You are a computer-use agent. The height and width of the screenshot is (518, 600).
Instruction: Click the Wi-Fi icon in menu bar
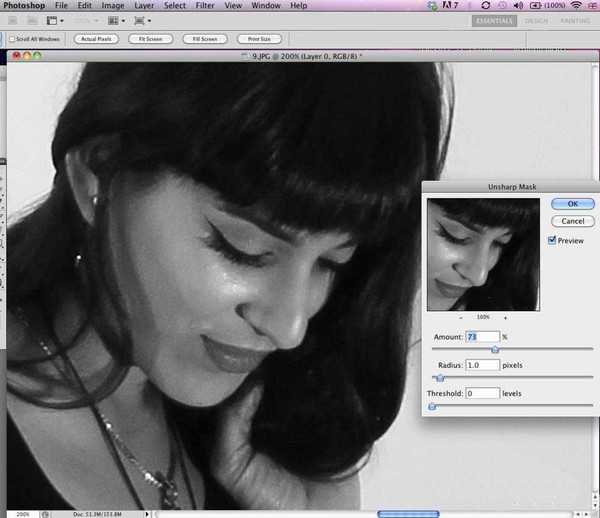(x=577, y=6)
